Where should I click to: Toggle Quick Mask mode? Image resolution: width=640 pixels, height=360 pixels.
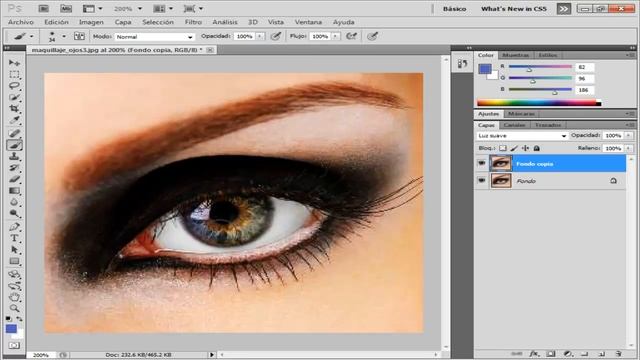point(14,345)
